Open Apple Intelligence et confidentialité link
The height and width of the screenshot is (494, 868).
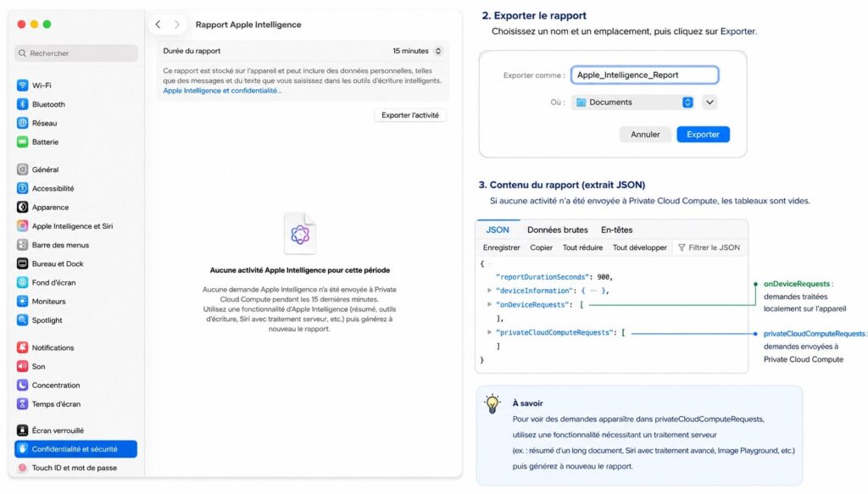pyautogui.click(x=222, y=91)
